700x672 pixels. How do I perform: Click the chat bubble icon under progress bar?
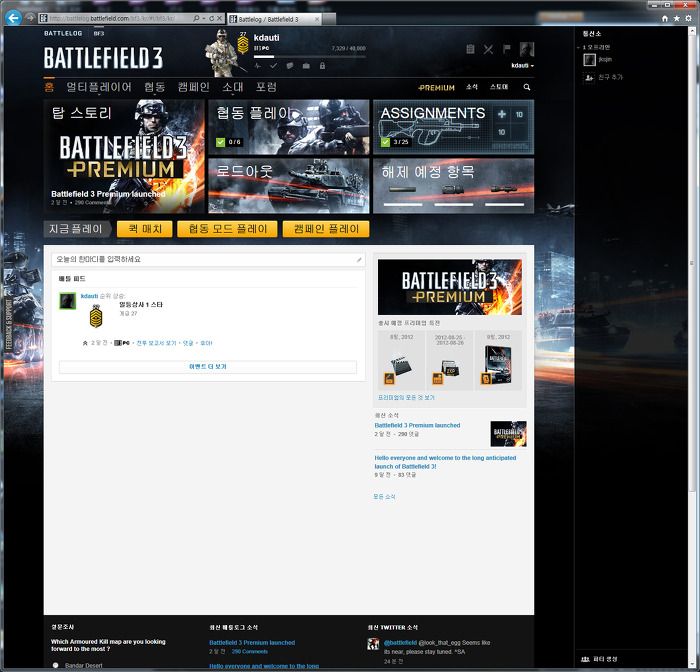point(290,66)
